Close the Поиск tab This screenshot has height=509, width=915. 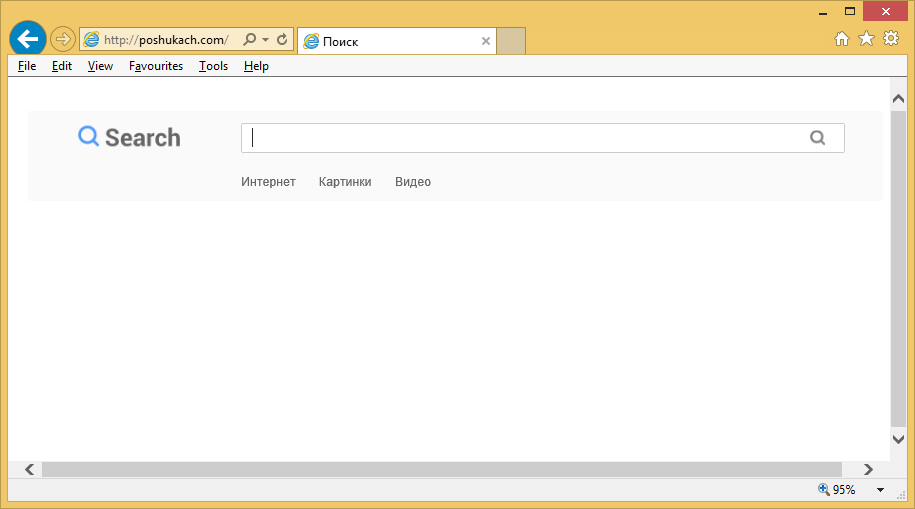pyautogui.click(x=486, y=41)
